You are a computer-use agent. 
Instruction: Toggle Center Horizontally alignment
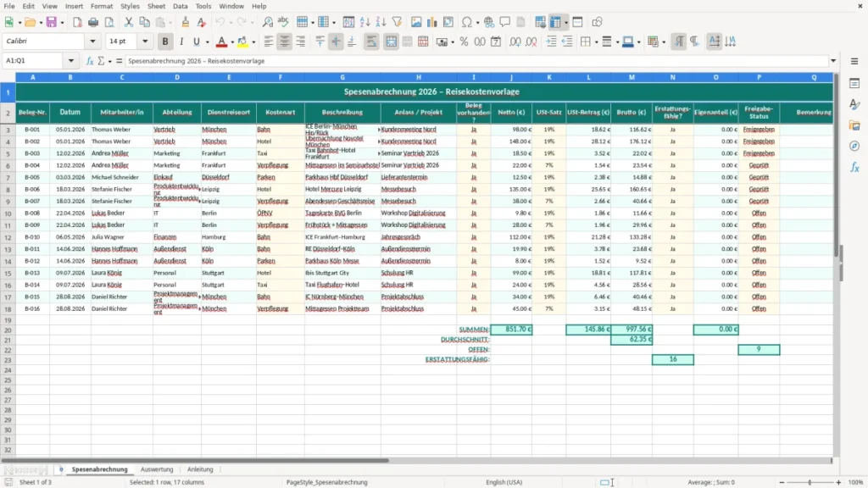coord(285,42)
